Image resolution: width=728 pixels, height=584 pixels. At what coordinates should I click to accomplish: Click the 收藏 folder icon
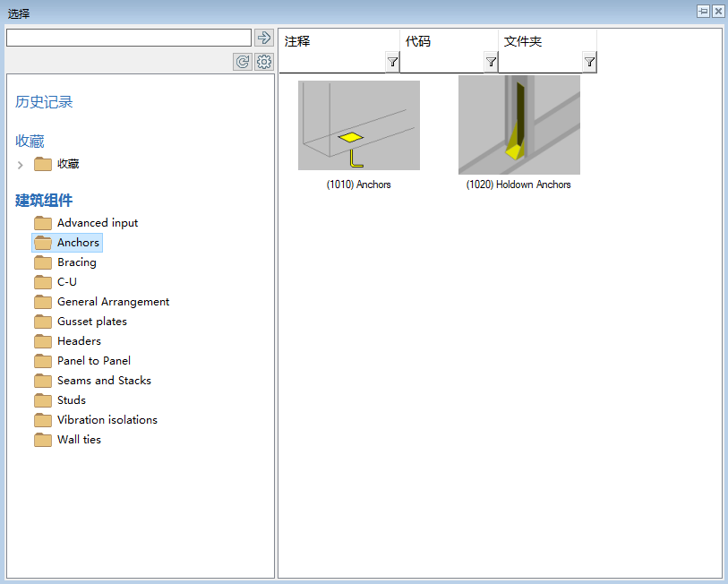pos(43,164)
